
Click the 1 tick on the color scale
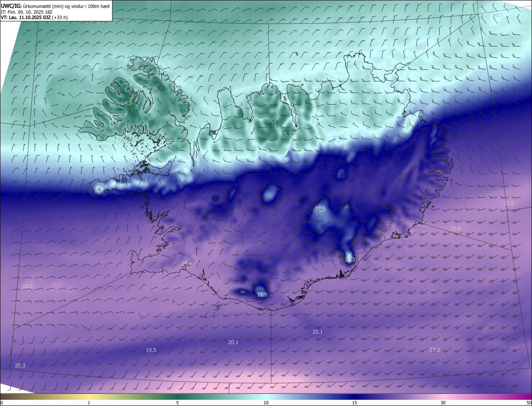(x=89, y=403)
